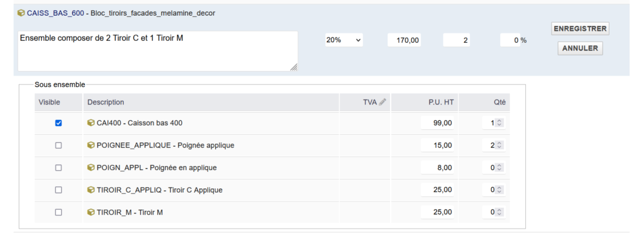Click the main quantity field showing 2
This screenshot has height=250, width=644.
[457, 40]
